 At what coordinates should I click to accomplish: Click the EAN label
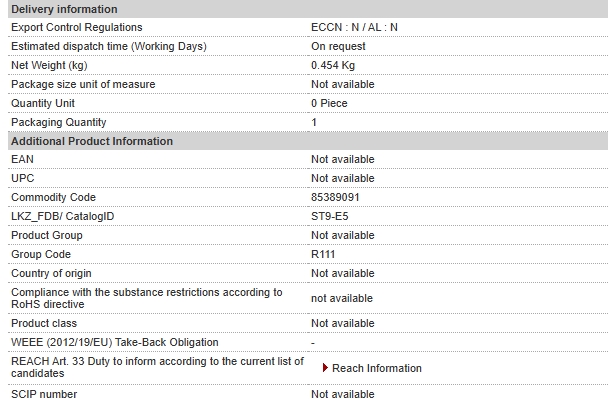[22, 159]
